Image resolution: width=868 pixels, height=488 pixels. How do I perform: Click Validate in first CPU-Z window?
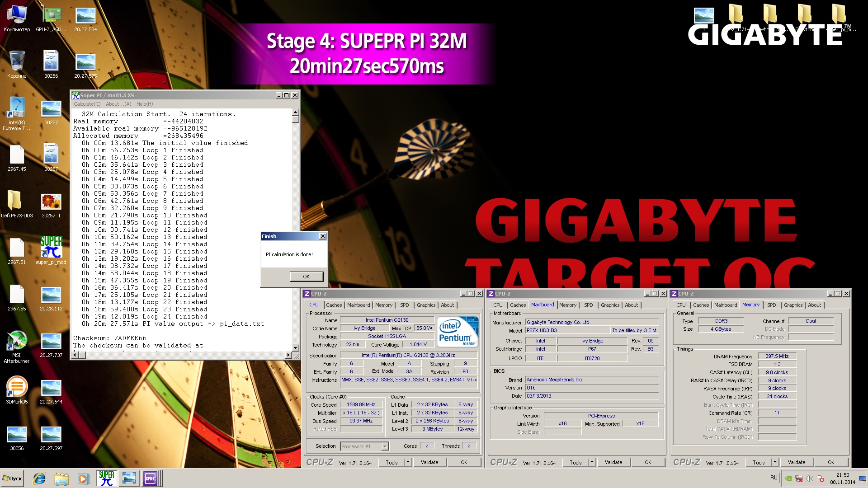tap(429, 462)
